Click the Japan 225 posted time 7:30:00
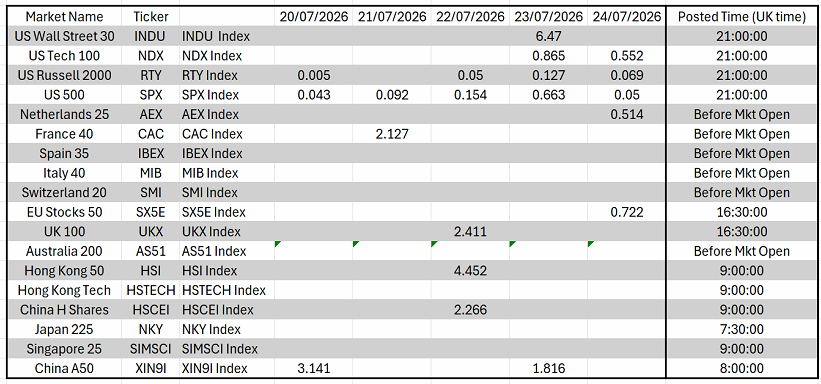The width and height of the screenshot is (821, 384). click(x=741, y=330)
